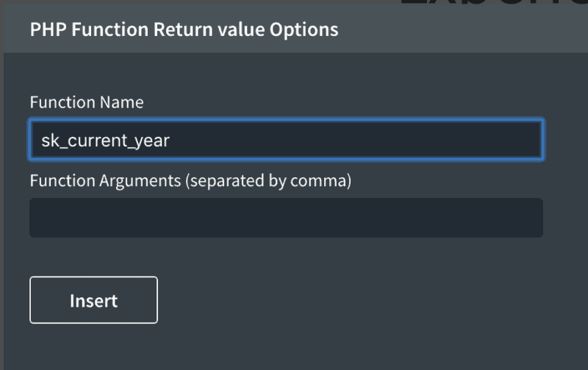Click the blue-outlined focused text box

tap(286, 140)
